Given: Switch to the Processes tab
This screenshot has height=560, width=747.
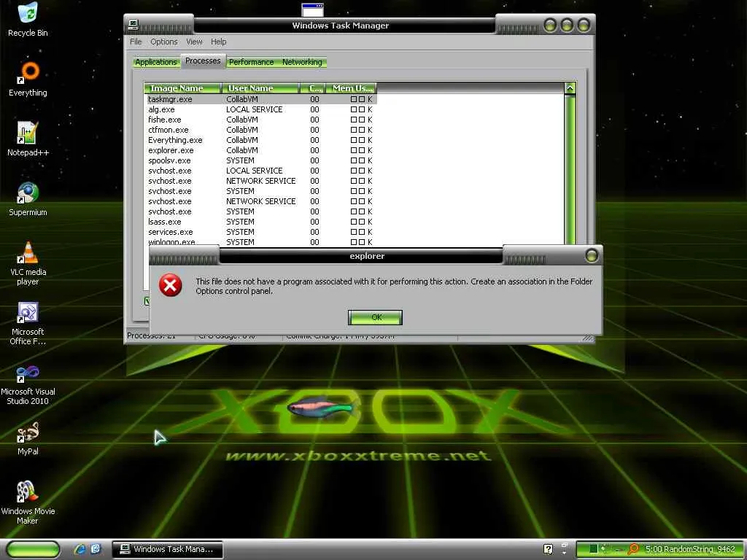Looking at the screenshot, I should [203, 61].
